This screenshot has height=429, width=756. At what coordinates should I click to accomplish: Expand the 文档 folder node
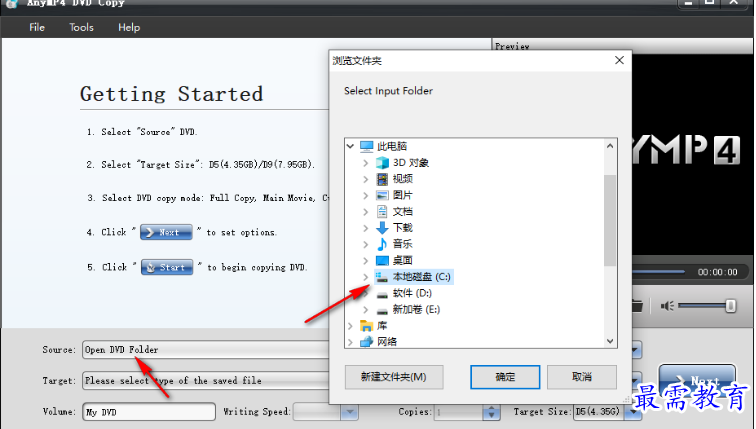[x=365, y=212]
